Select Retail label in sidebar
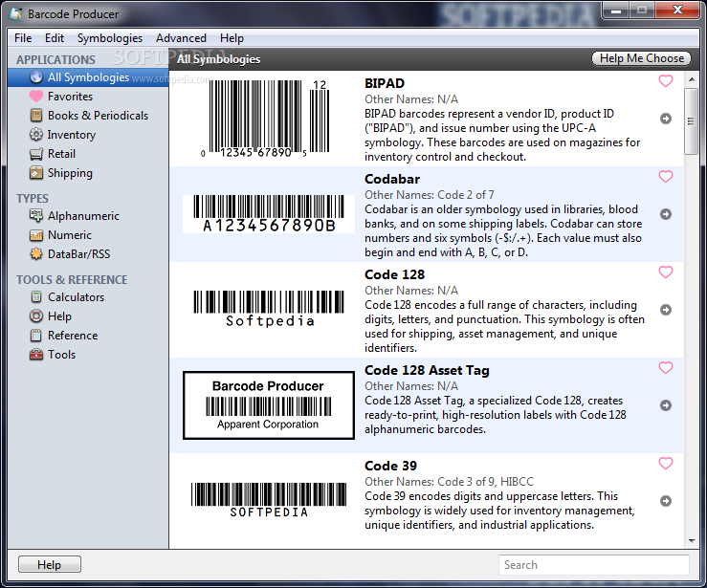The width and height of the screenshot is (707, 588). [x=62, y=154]
